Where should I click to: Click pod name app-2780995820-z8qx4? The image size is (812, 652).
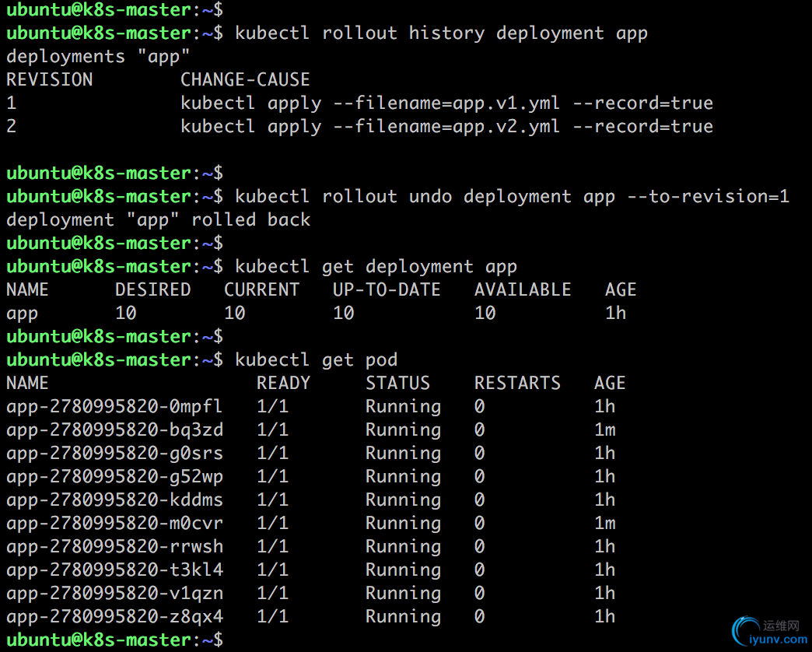tap(114, 617)
